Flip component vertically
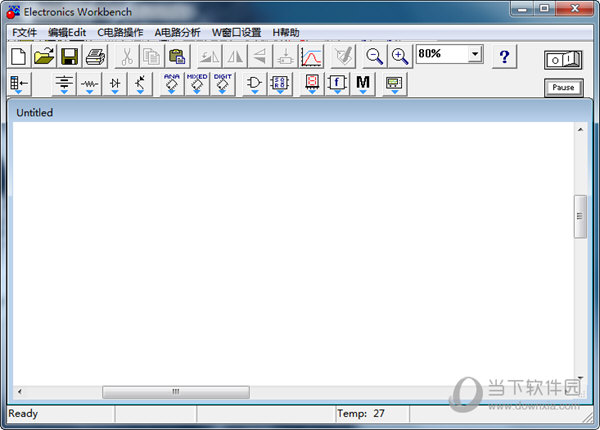This screenshot has height=430, width=600. tap(260, 56)
